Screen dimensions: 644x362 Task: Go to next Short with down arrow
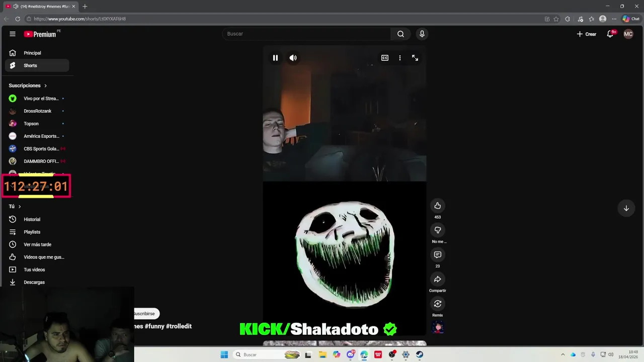click(626, 208)
